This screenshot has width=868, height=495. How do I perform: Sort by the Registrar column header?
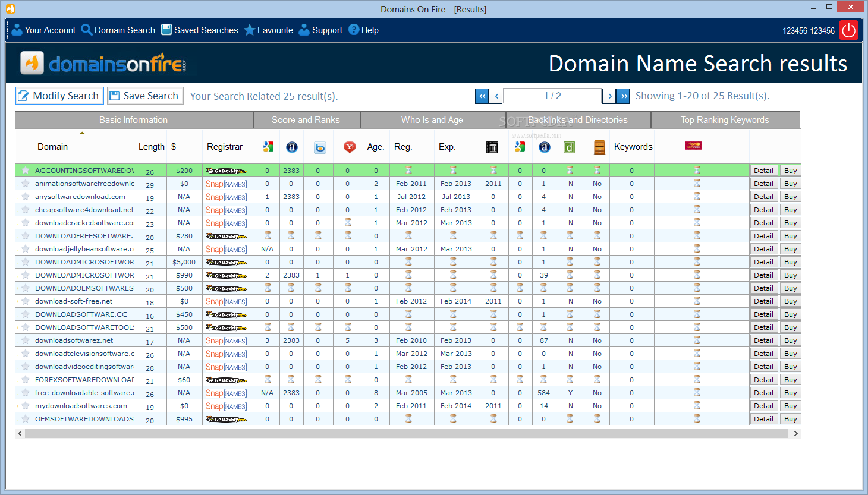point(225,147)
